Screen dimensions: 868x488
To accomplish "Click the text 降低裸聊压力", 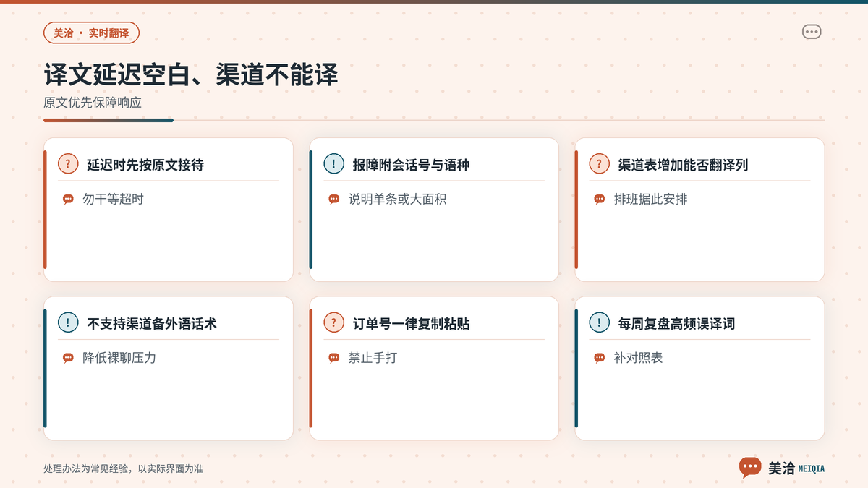I will [119, 358].
